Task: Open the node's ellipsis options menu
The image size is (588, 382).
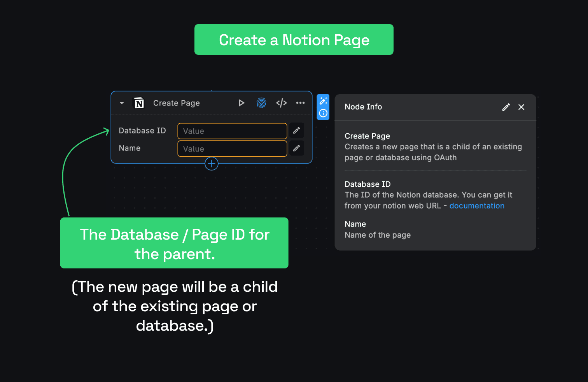Action: coord(300,103)
